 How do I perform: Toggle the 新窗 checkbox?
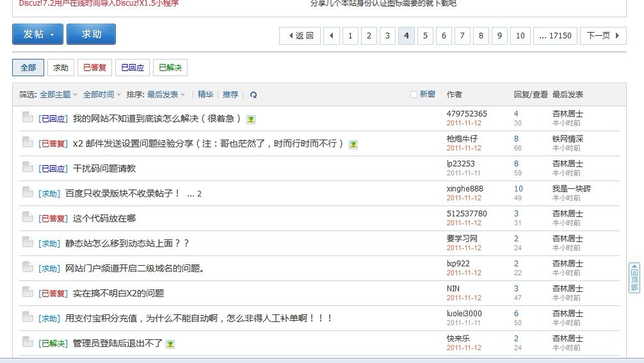[414, 95]
